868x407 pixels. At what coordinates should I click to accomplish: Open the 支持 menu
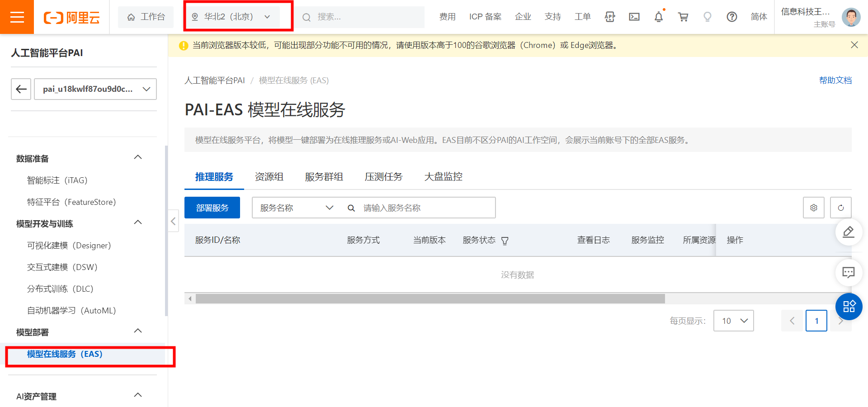pyautogui.click(x=552, y=17)
